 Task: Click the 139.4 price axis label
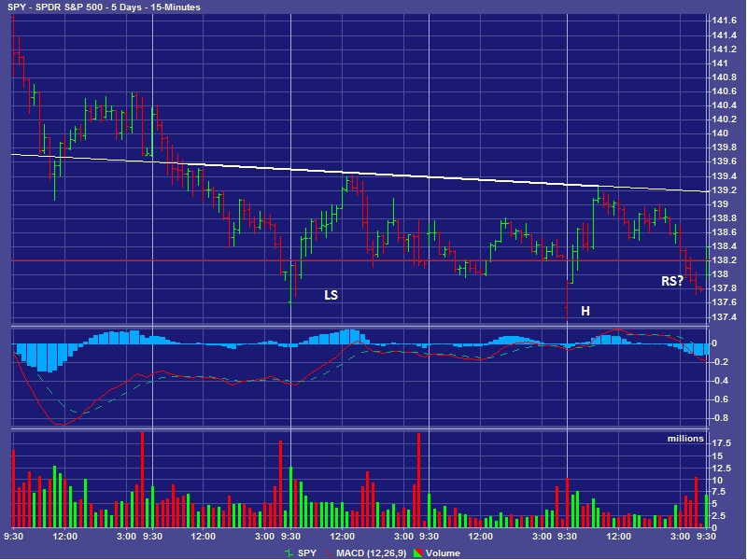coord(725,176)
